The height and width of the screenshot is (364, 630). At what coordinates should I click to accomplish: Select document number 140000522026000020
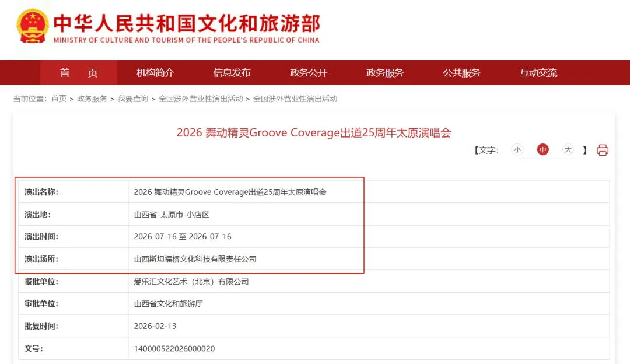[174, 348]
